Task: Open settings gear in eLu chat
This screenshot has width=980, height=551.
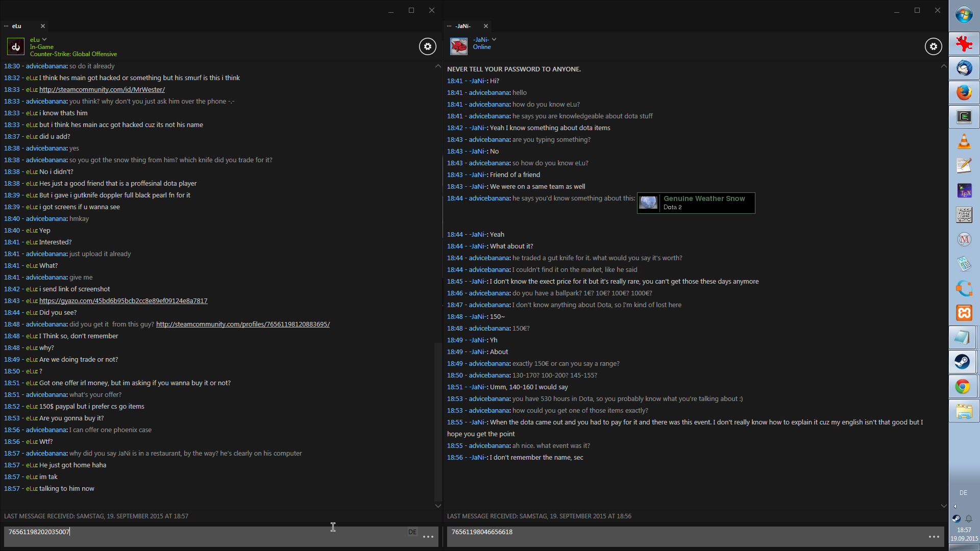Action: point(428,46)
